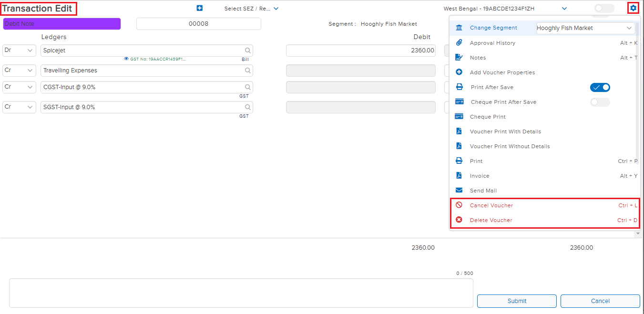Choose Voucher Print With Details option
The width and height of the screenshot is (644, 314).
tap(505, 132)
